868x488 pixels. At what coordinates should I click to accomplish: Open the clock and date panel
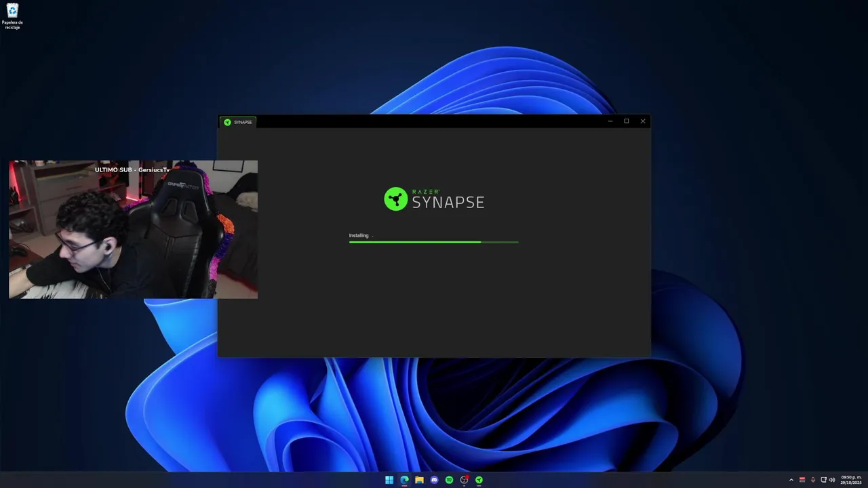pos(851,480)
